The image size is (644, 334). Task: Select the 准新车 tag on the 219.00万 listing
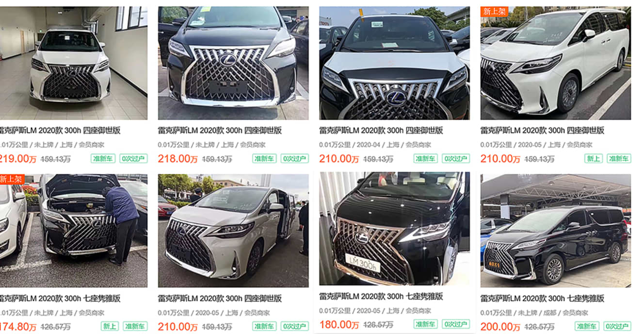pos(103,159)
